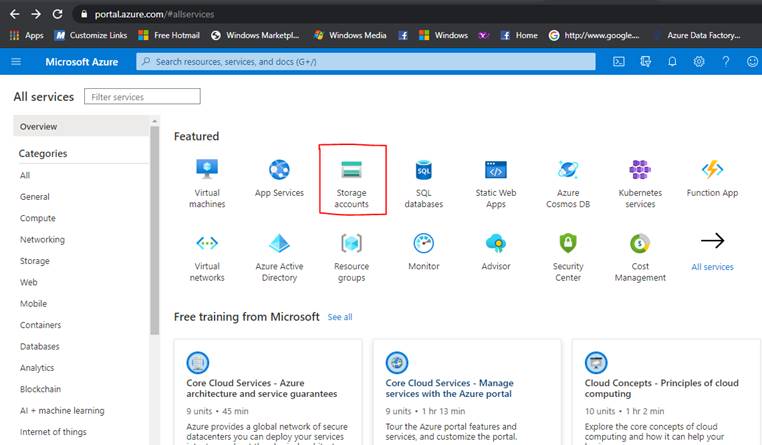The width and height of the screenshot is (762, 445).
Task: Click the scroll-up arrow of categories list
Action: (x=155, y=121)
